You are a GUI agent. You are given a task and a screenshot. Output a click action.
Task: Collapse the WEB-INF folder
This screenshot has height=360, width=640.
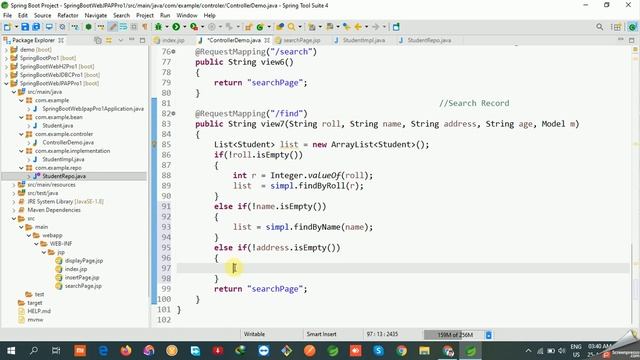tap(36, 244)
